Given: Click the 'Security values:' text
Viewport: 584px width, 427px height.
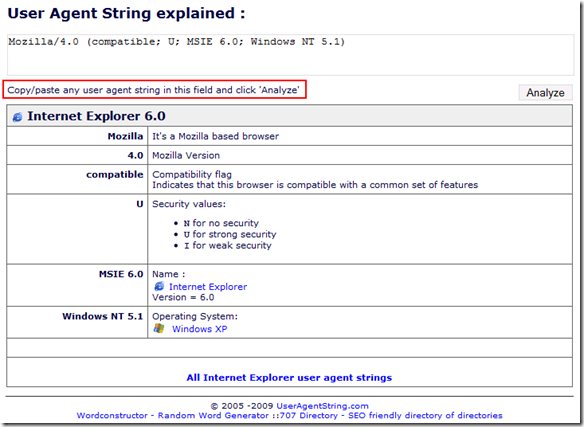Looking at the screenshot, I should 189,204.
